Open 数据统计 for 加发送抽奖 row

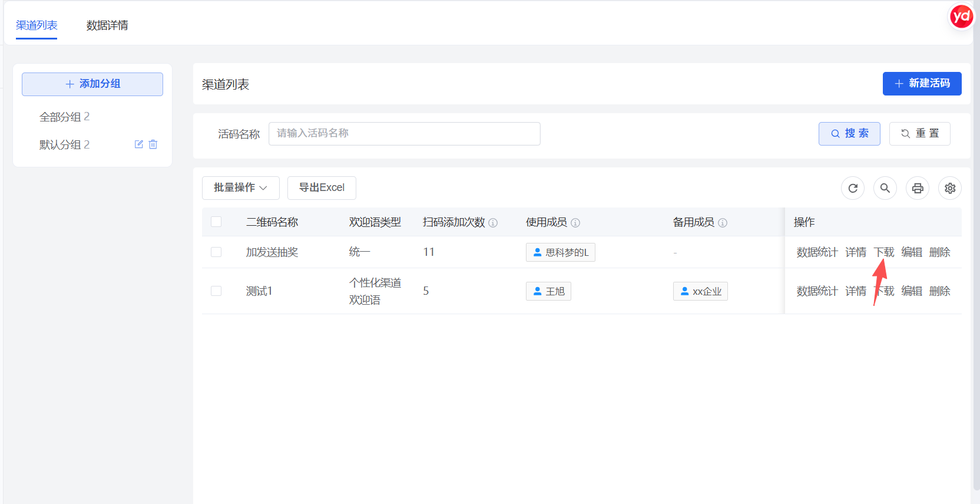coord(817,252)
